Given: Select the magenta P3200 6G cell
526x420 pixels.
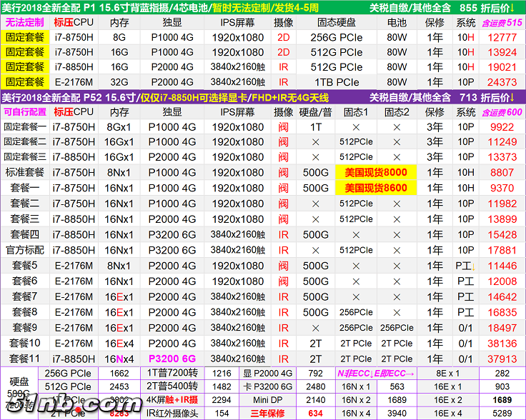Looking at the screenshot, I should click(x=172, y=359).
